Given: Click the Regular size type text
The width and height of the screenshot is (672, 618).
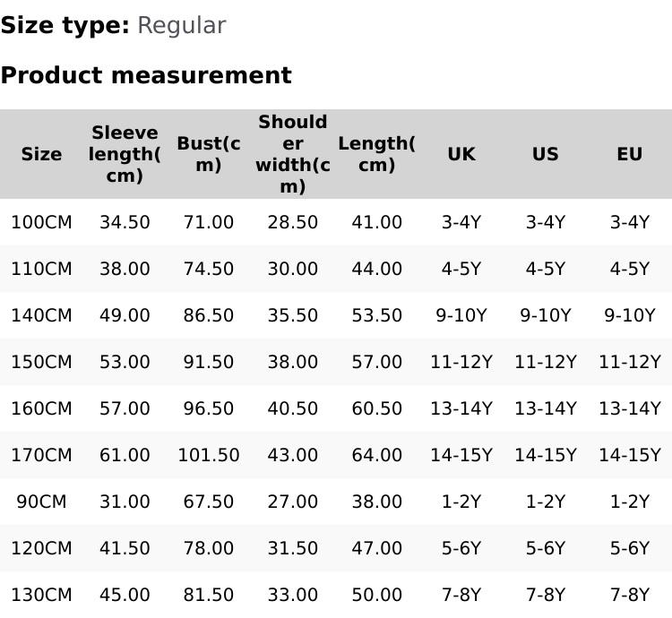Looking at the screenshot, I should click(181, 25).
